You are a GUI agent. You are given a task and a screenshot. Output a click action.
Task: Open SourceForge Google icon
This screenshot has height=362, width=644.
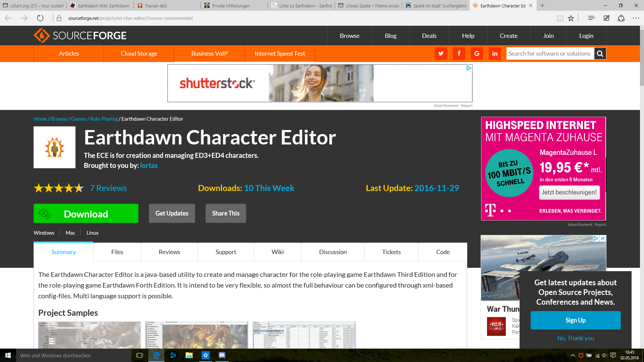pos(477,54)
